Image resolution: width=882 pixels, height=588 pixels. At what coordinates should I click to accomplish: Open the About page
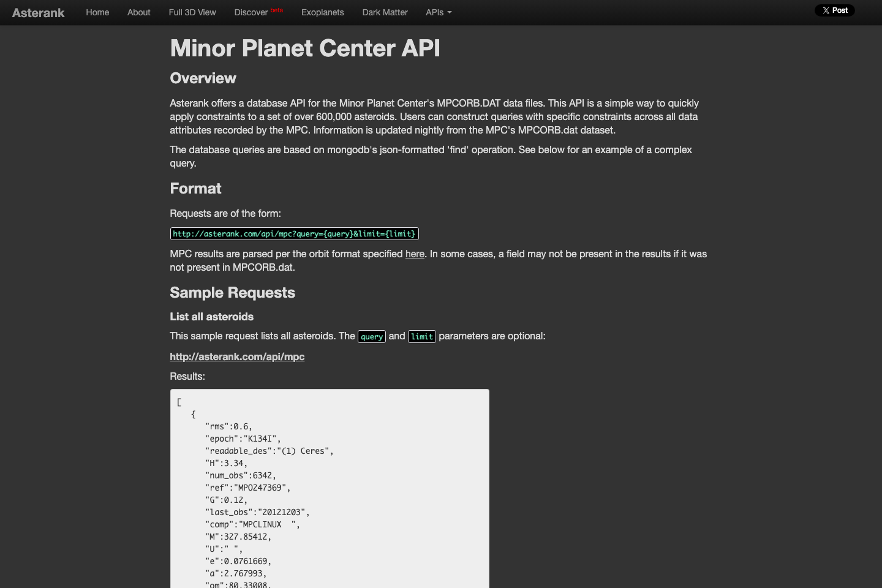coord(138,12)
